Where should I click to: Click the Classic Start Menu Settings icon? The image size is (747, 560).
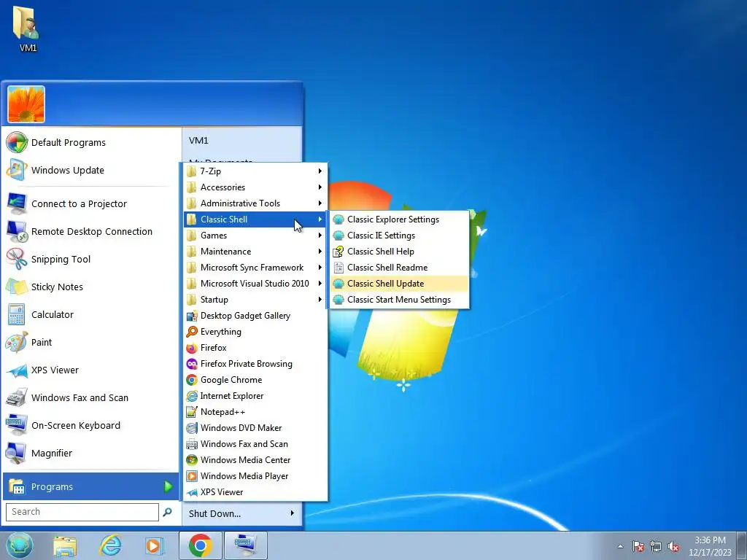point(338,300)
